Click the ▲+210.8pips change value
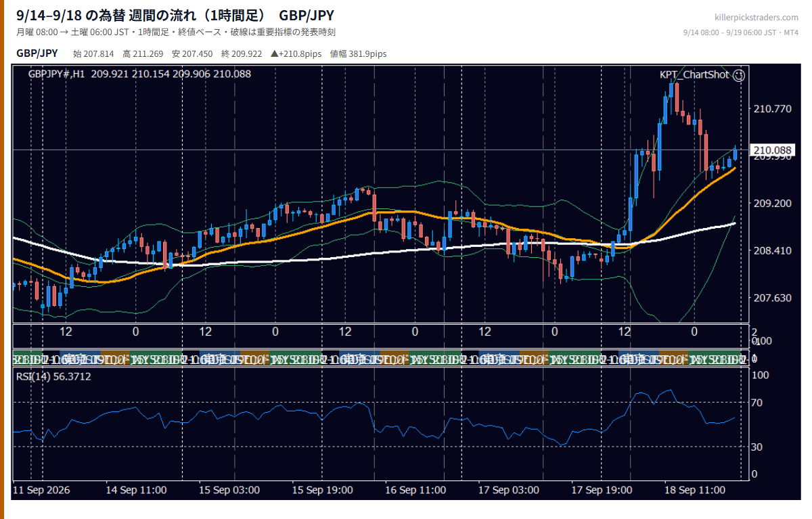Screen dimensions: 812x519 (x=296, y=54)
